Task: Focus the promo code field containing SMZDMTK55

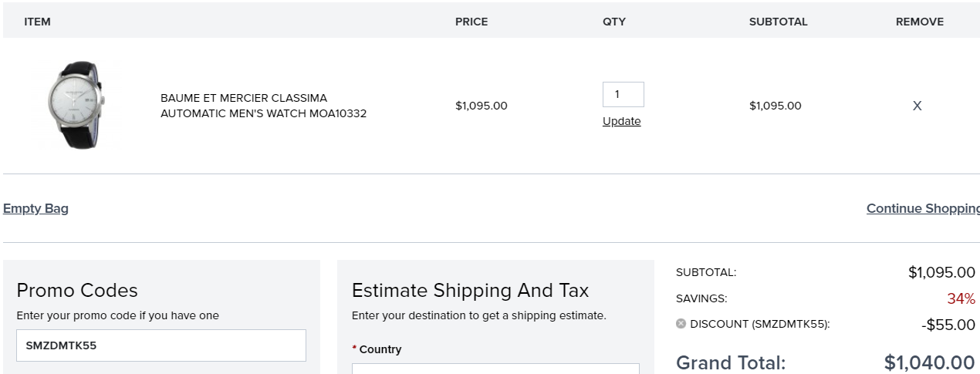Action: [161, 345]
